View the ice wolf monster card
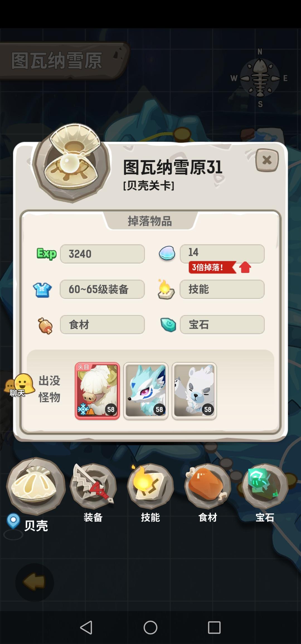 pos(146,391)
